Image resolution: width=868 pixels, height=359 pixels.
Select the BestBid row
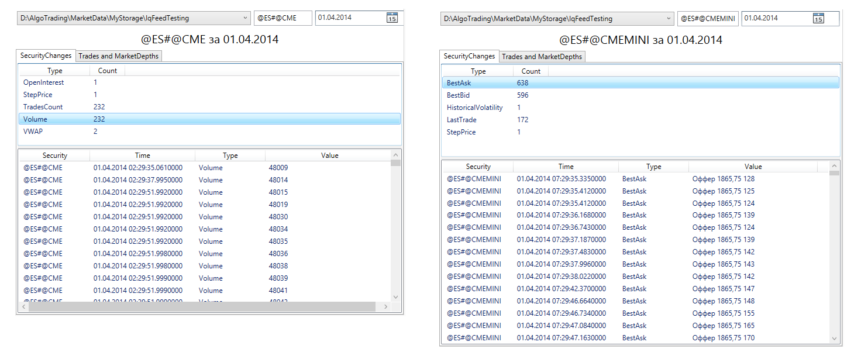pos(458,95)
